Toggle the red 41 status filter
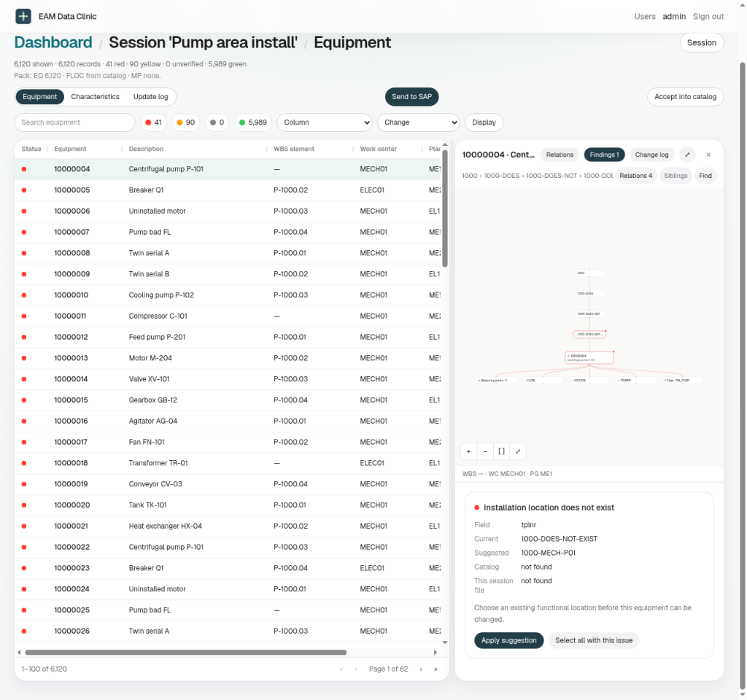The width and height of the screenshot is (747, 700). click(153, 122)
